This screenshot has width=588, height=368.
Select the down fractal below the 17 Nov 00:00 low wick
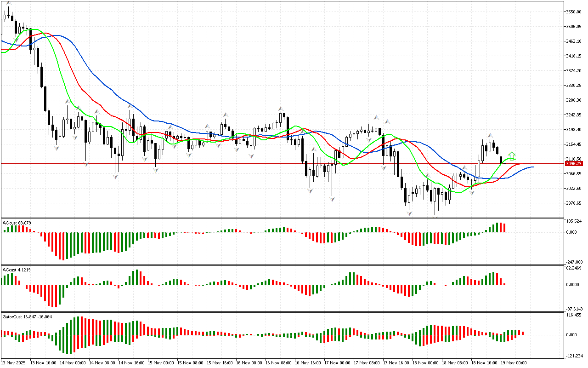coord(332,199)
